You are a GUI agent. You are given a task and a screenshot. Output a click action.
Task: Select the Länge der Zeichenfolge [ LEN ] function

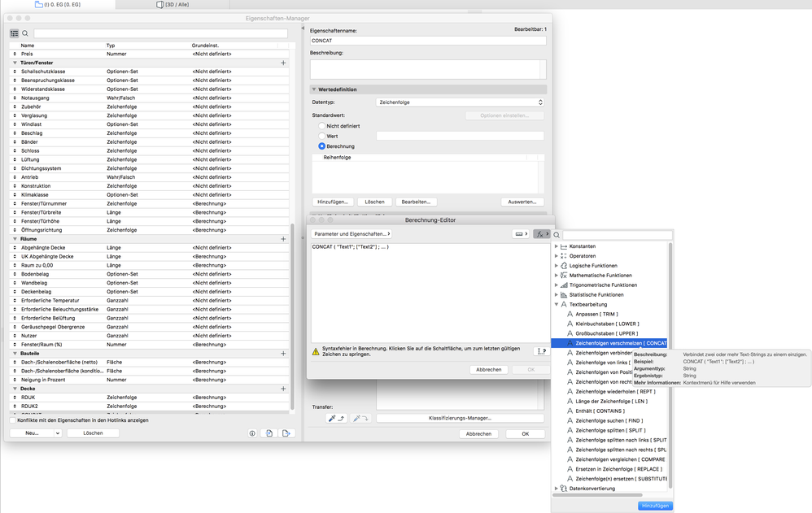tap(612, 401)
